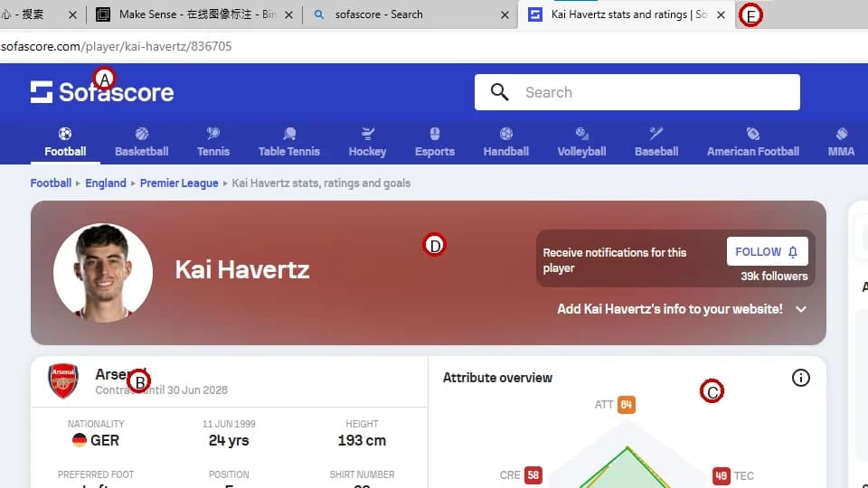Image resolution: width=868 pixels, height=488 pixels.
Task: Open the Baseball sport tab
Action: tap(656, 142)
